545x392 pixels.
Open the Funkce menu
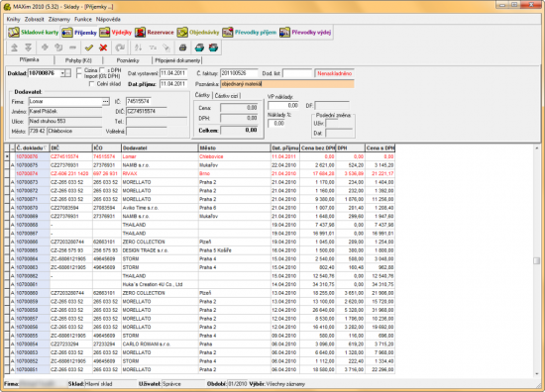[x=83, y=20]
